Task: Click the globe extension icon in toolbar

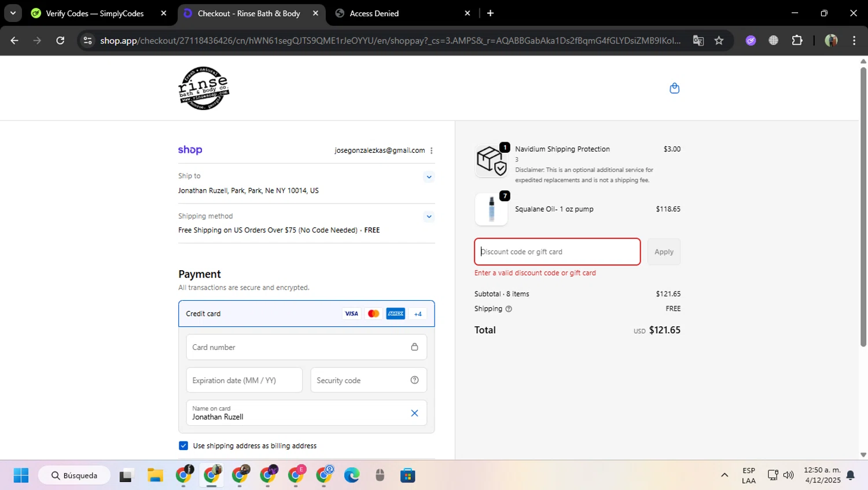Action: pyautogui.click(x=773, y=40)
